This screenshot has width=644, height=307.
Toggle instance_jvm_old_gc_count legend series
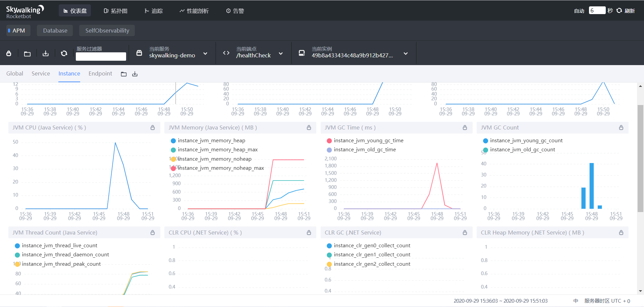point(519,150)
